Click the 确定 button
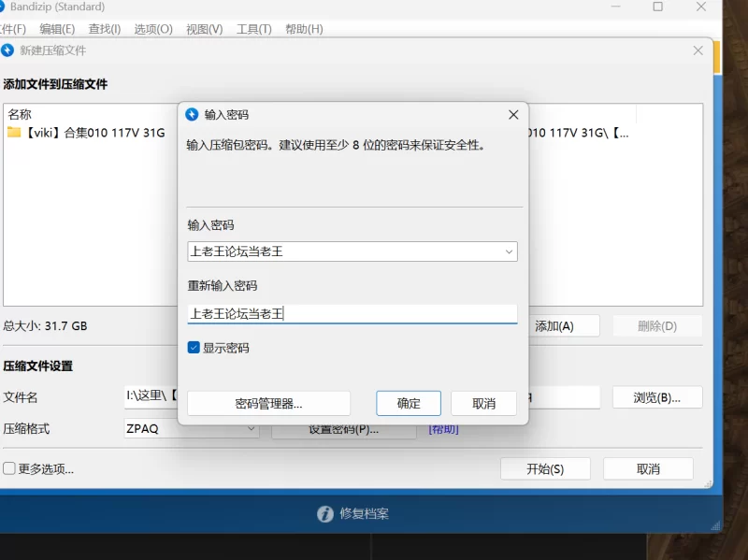This screenshot has height=560, width=748. (x=409, y=404)
